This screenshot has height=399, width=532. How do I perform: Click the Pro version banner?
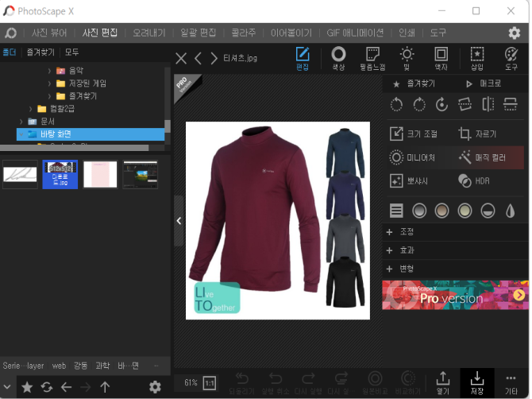click(455, 295)
